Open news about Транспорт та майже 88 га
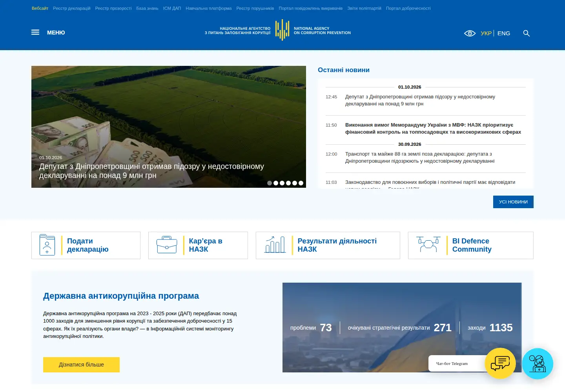Viewport: 565px width, 392px height. tap(420, 158)
